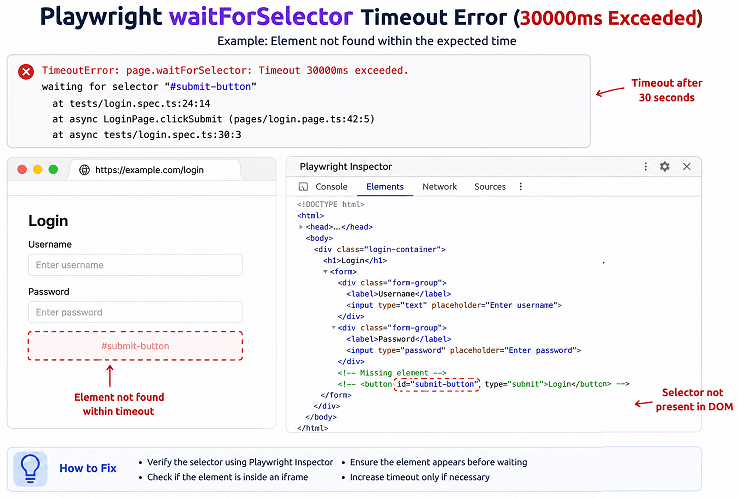The image size is (739, 498).
Task: Collapse the form node in DOM tree
Action: tap(325, 271)
